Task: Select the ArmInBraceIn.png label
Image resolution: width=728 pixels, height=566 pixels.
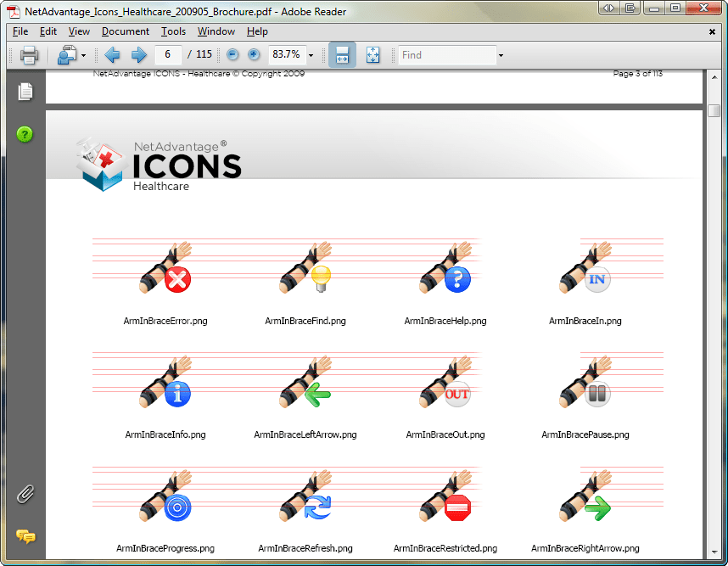Action: click(x=585, y=321)
